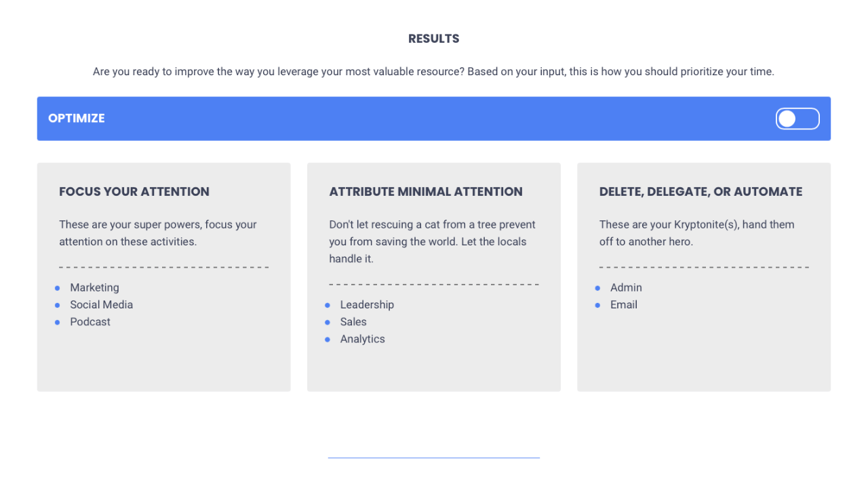Select the Email list item
The width and height of the screenshot is (868, 488).
click(624, 305)
